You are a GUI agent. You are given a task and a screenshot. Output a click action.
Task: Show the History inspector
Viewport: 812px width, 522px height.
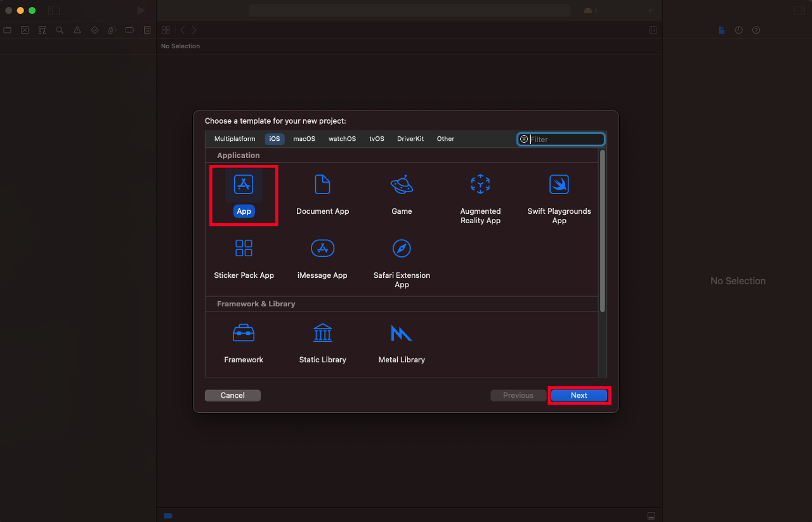pyautogui.click(x=738, y=30)
